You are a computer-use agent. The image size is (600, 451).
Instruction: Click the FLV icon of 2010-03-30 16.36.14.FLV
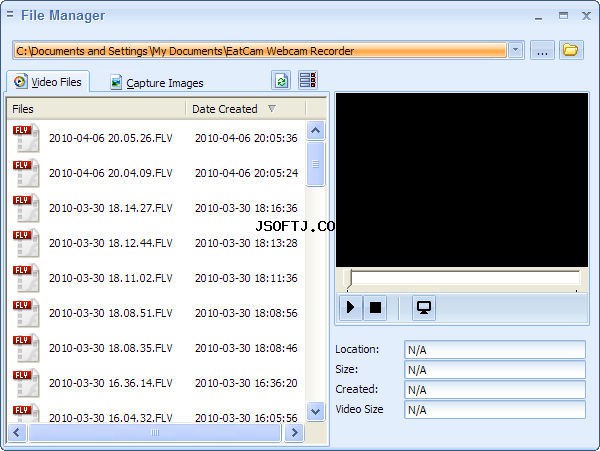(x=26, y=383)
